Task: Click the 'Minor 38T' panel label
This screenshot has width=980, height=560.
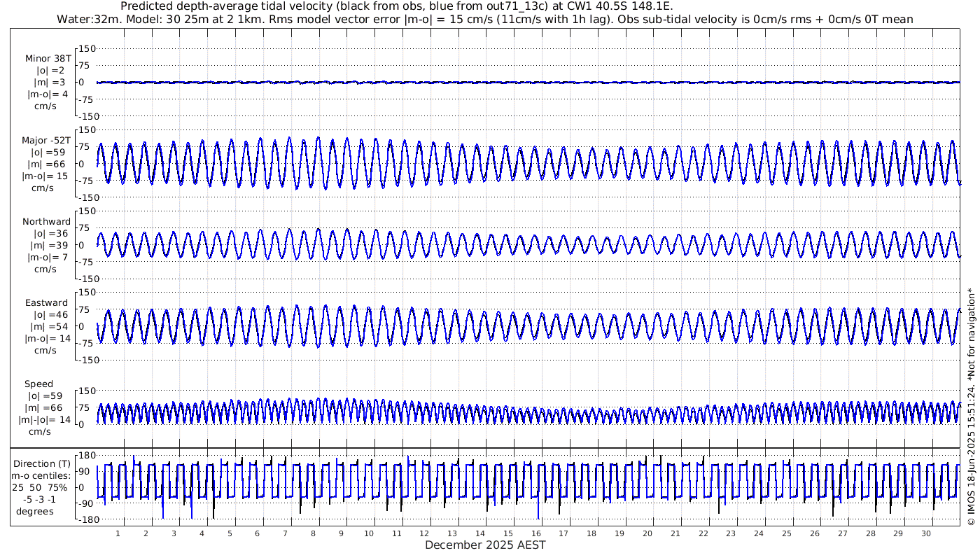Action: (48, 59)
